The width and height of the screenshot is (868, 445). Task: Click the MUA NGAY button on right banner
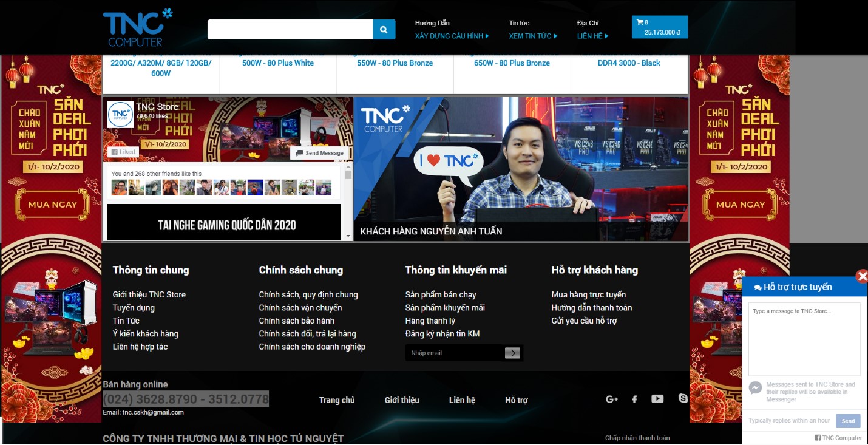740,205
